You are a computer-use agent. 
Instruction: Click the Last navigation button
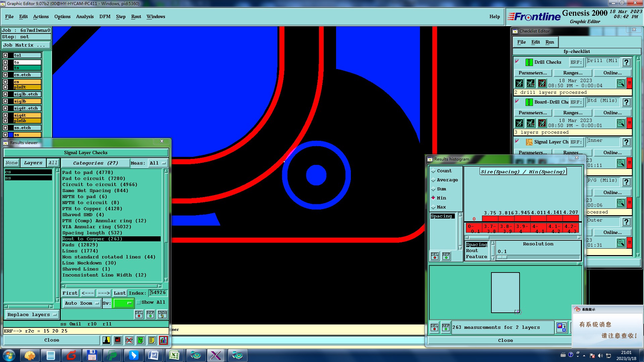(x=119, y=293)
